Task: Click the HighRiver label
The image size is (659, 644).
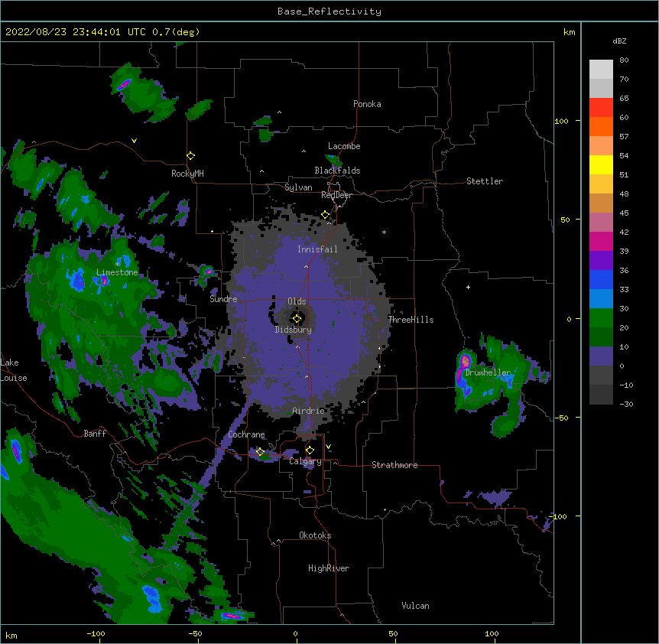Action: click(x=329, y=568)
